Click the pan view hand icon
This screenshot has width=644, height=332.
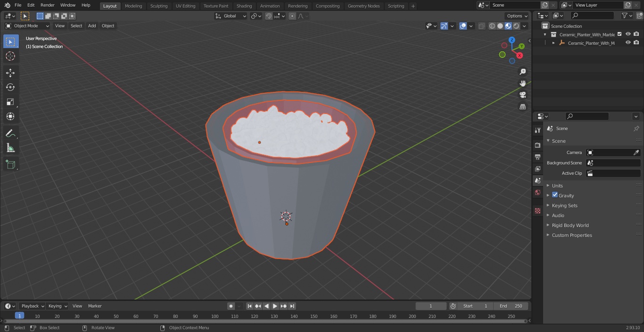(x=522, y=83)
